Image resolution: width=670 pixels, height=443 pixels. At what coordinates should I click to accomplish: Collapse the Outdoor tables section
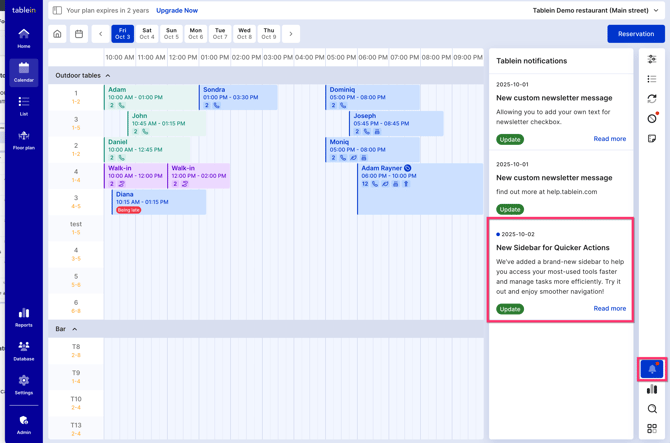[108, 76]
